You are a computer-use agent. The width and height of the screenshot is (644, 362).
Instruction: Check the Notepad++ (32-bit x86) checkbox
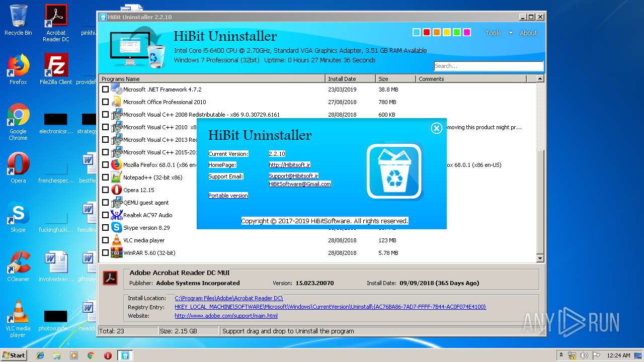[x=105, y=177]
